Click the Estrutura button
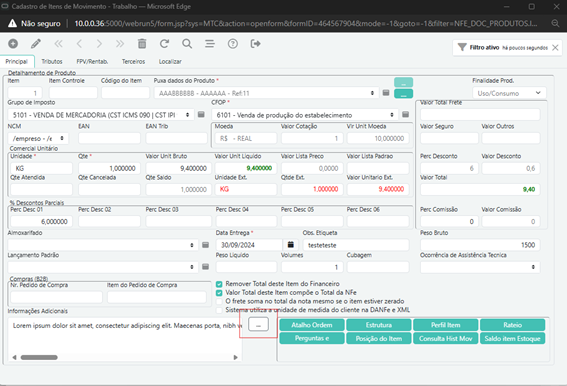Screen dimensions: 567x386 (379, 325)
